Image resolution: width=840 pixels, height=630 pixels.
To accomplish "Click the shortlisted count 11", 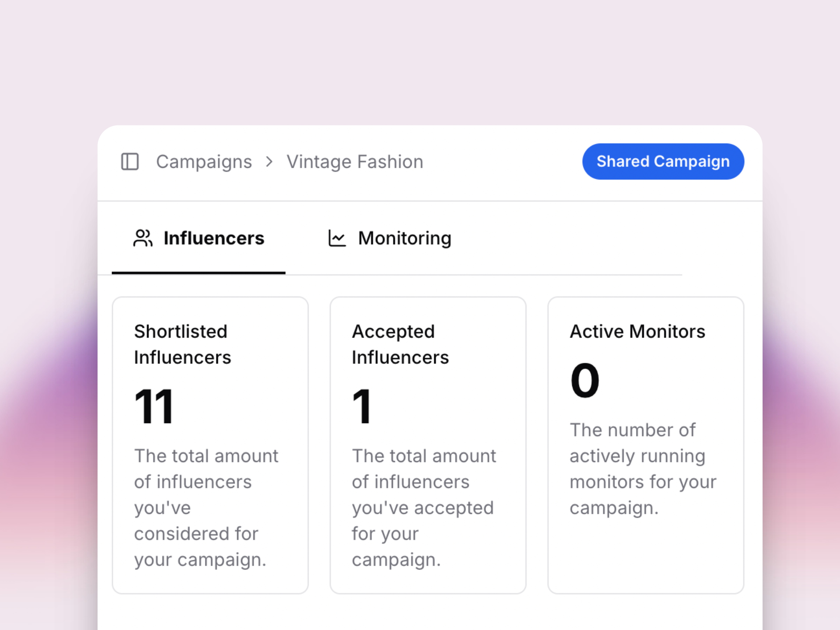I will click(154, 406).
